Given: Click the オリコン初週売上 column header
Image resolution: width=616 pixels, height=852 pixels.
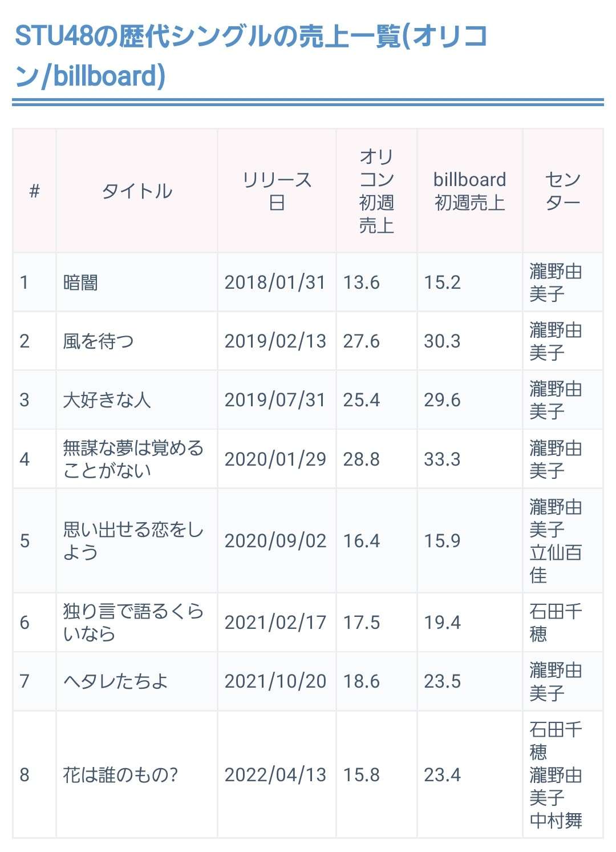Looking at the screenshot, I should 376,191.
